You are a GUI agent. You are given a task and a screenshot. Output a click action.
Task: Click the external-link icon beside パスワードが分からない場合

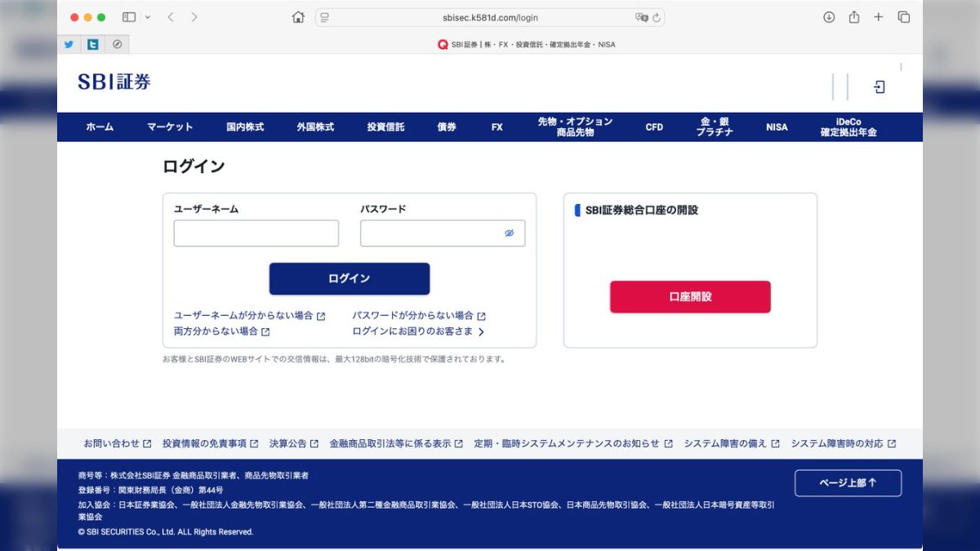pos(482,317)
